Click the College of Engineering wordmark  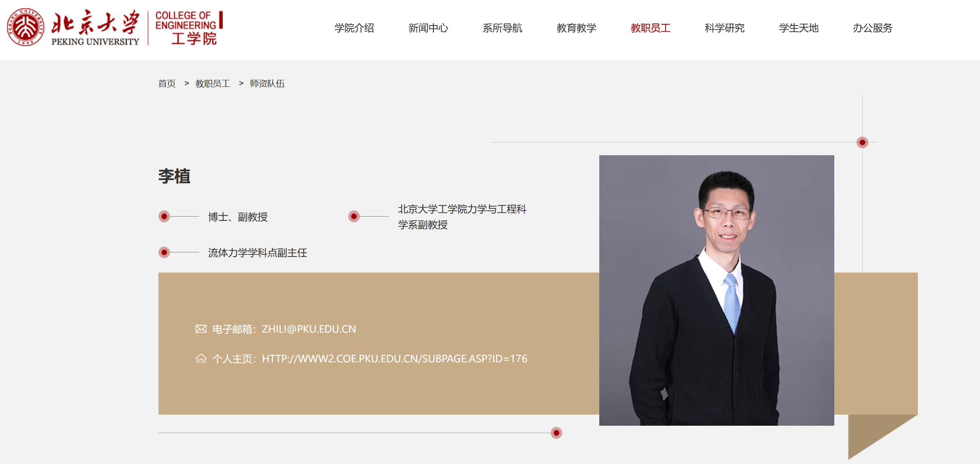186,27
